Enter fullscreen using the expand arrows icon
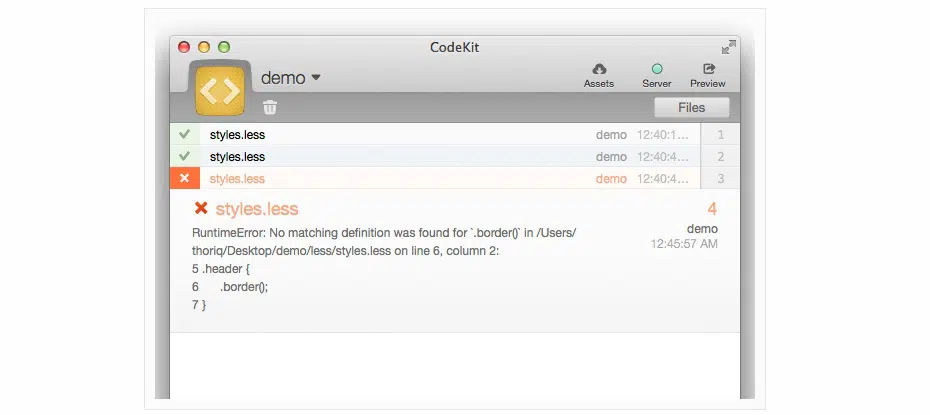The image size is (930, 415). click(728, 47)
